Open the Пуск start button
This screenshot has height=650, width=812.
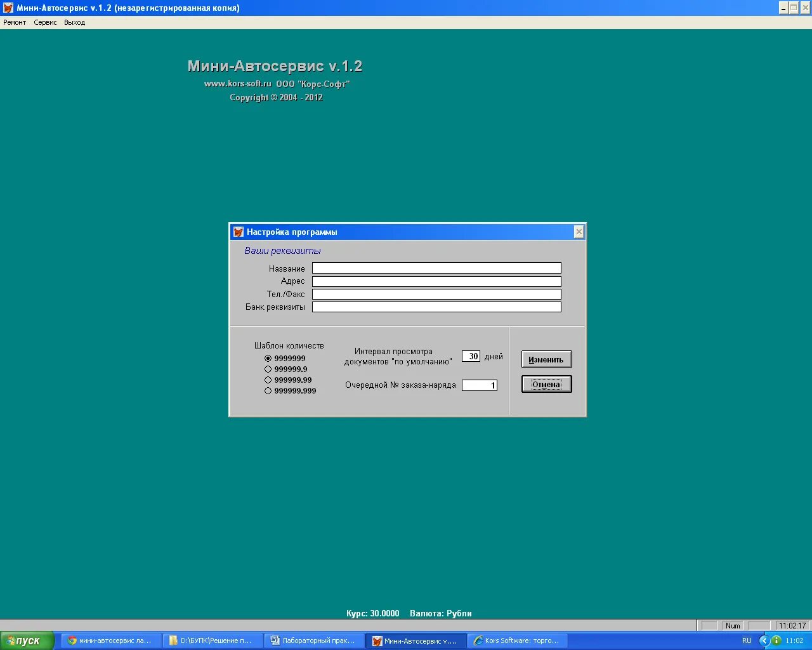pos(27,640)
